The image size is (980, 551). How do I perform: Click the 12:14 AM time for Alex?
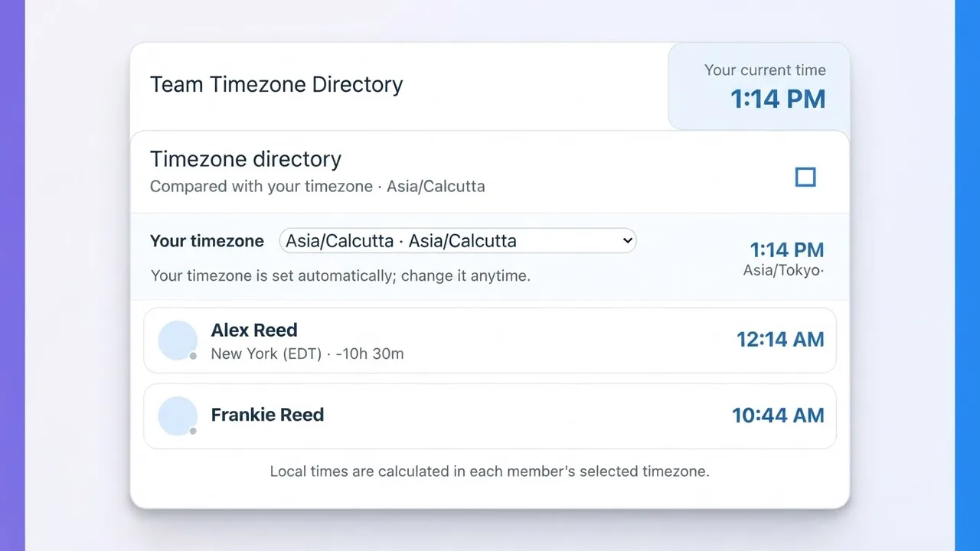coord(780,339)
